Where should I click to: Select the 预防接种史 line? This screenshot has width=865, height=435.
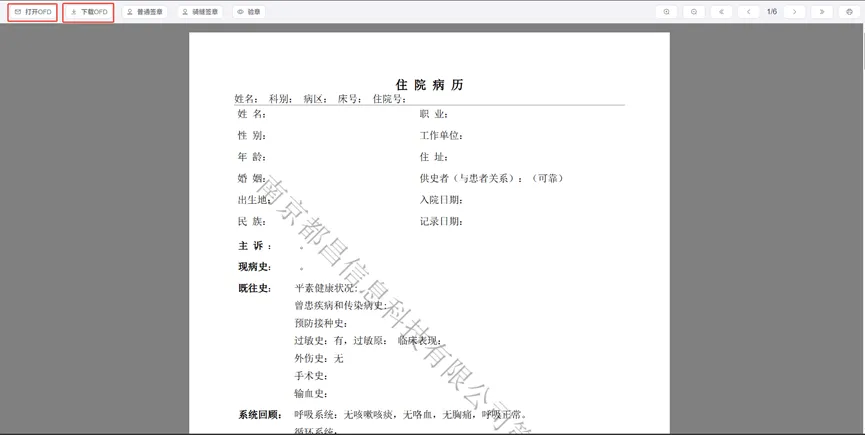(x=321, y=324)
